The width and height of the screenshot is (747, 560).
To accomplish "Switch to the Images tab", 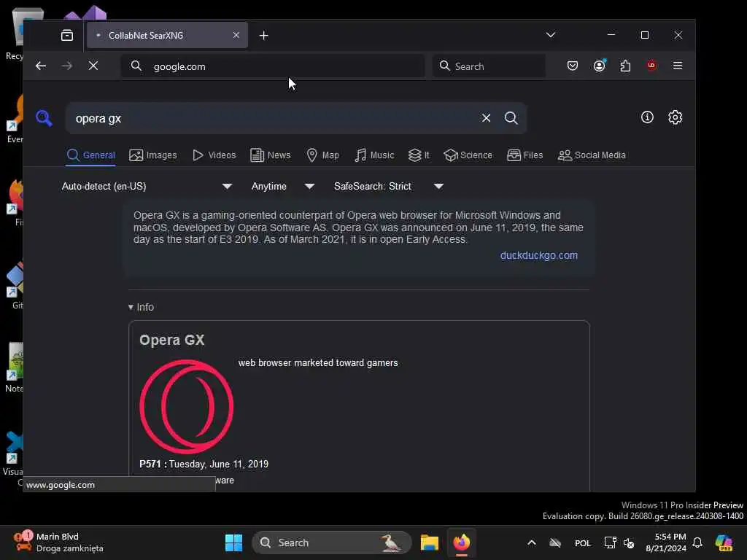I will pos(153,155).
